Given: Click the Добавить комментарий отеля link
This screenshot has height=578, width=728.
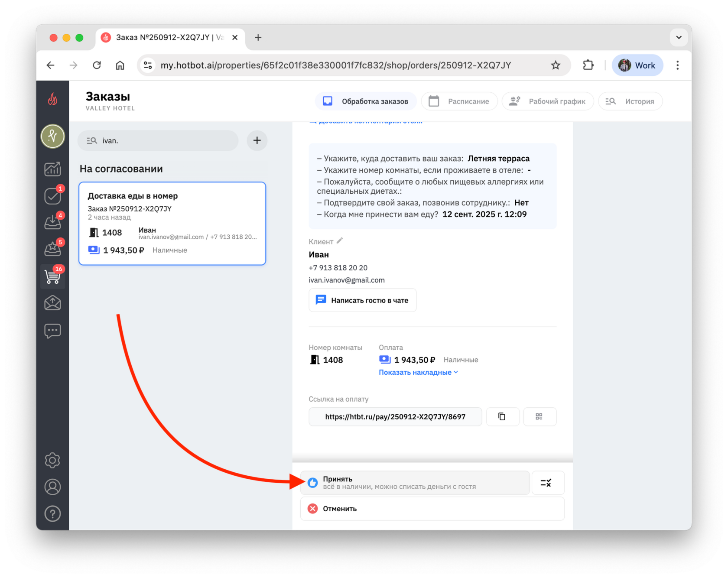Looking at the screenshot, I should [x=366, y=122].
